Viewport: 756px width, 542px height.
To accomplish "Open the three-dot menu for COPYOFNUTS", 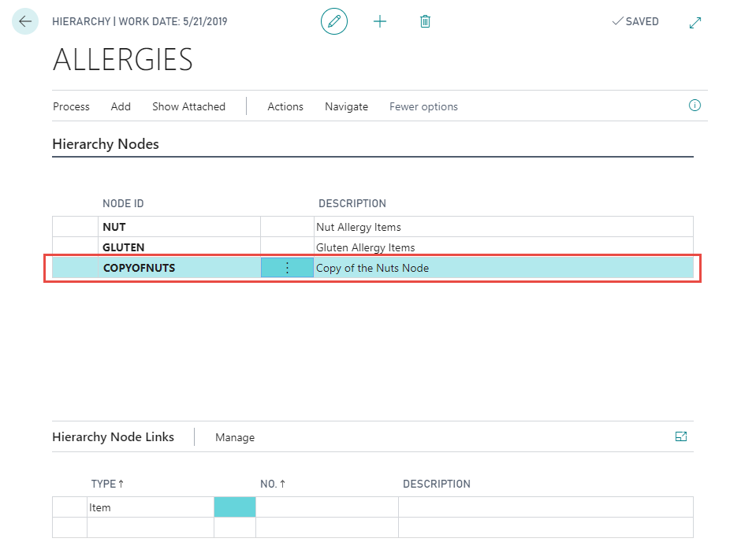I will 287,268.
